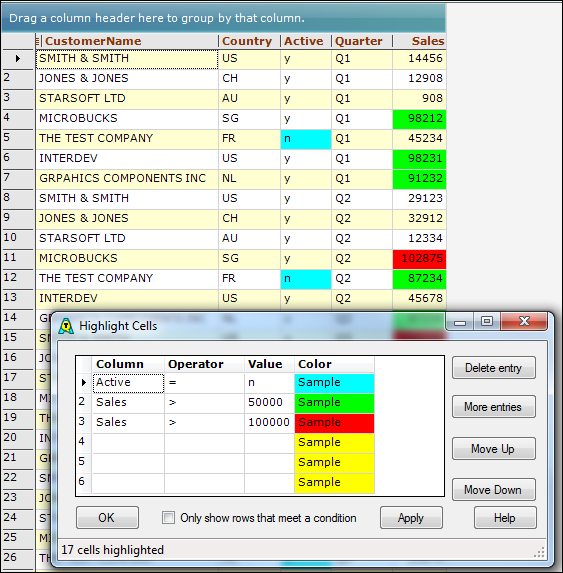Select row header 20 in the grid
This screenshot has width=563, height=573.
[18, 438]
